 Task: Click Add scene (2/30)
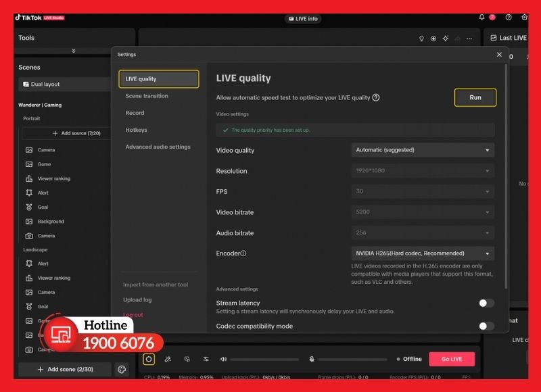65,369
